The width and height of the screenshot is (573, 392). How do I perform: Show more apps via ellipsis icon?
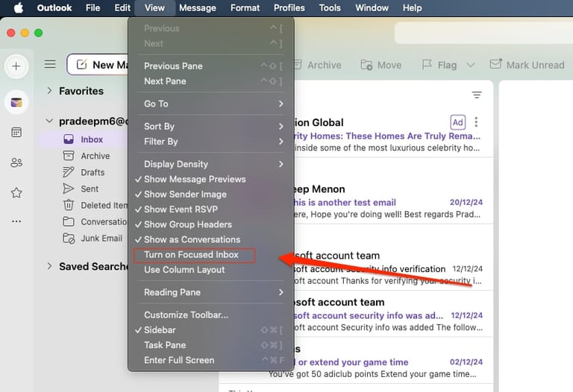(16, 221)
